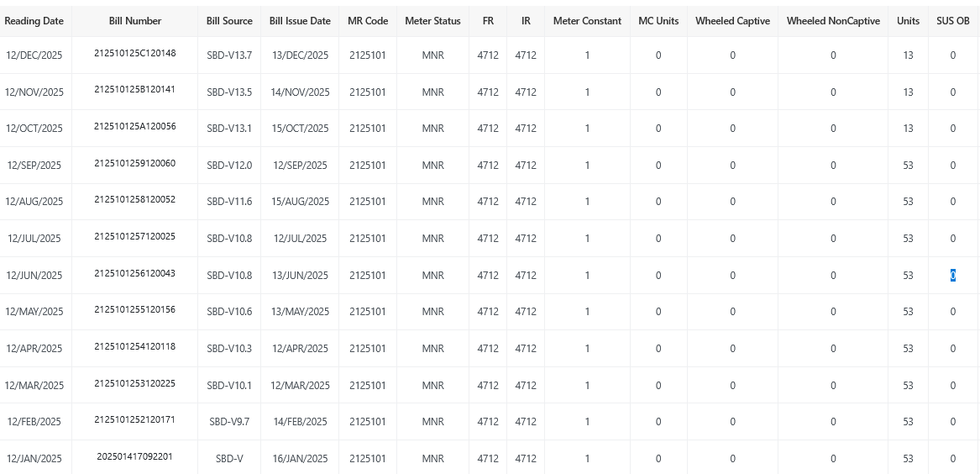Click the Wheeled NonCaptive column header
The height and width of the screenshot is (474, 980).
pos(833,21)
